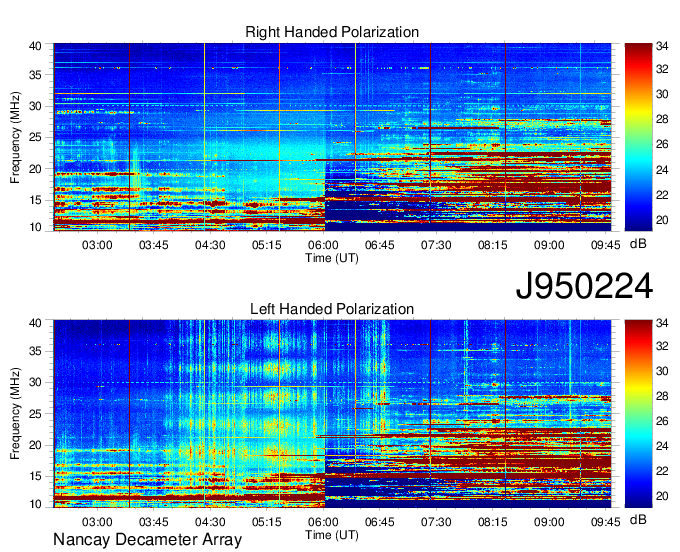Click the color bar beside the Left Handed plot
The width and height of the screenshot is (680, 552).
tap(638, 414)
